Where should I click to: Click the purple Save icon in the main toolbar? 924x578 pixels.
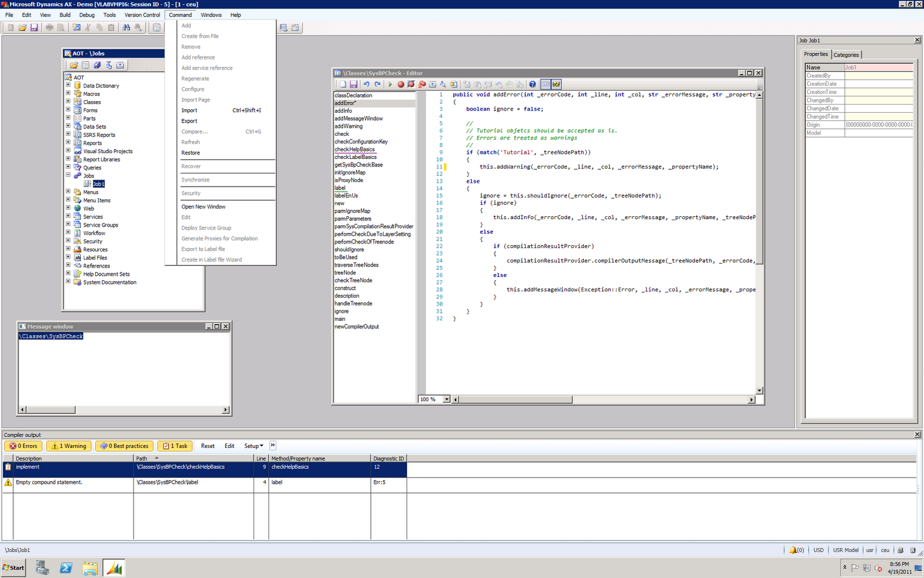tap(34, 27)
